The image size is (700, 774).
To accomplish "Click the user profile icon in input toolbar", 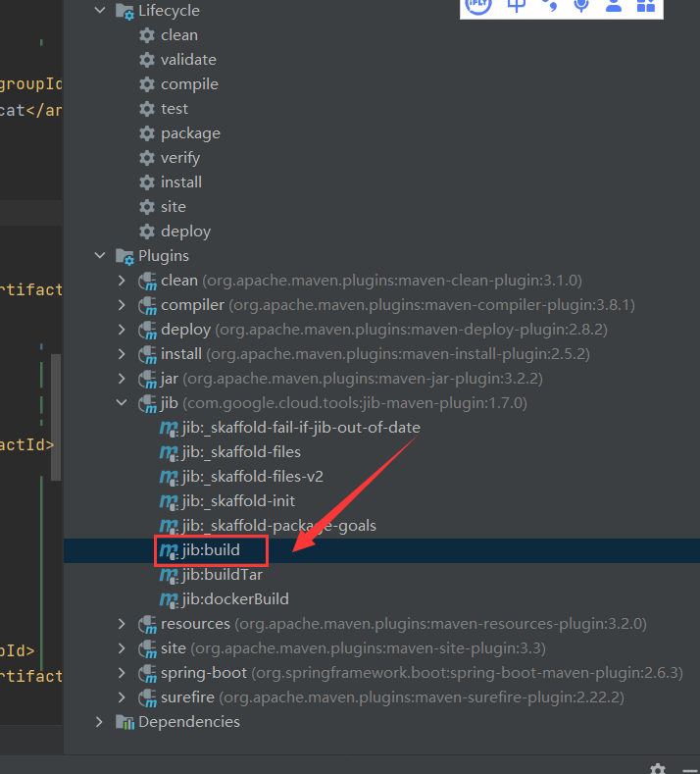I will [613, 6].
